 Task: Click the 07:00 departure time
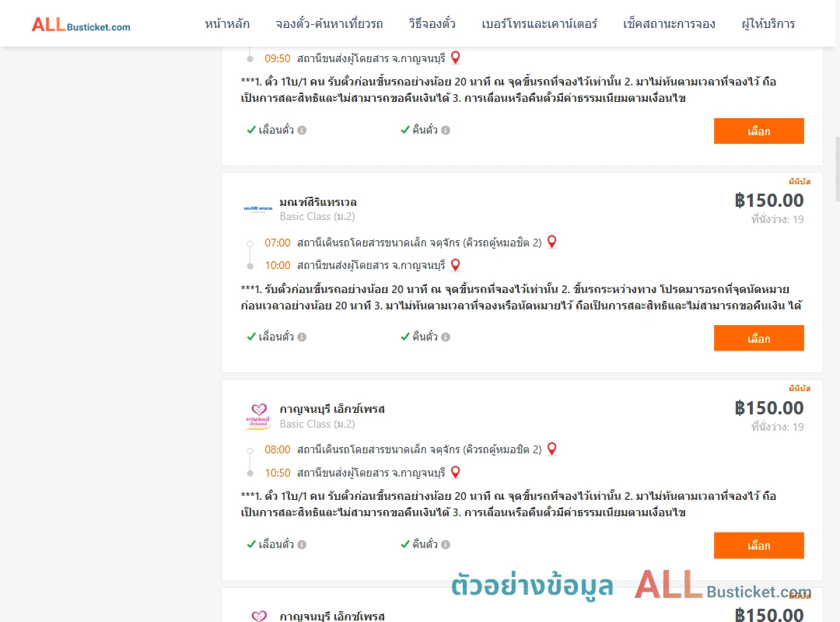point(278,243)
